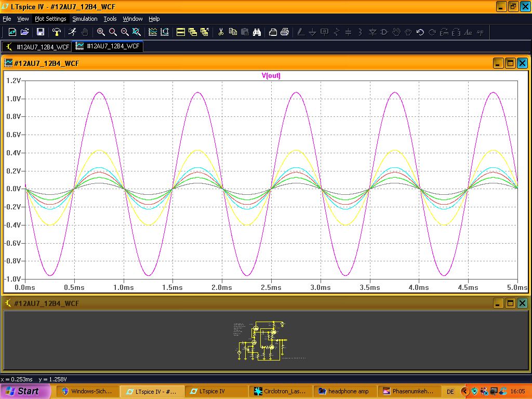Viewport: 532px width, 399px height.
Task: Click the Windows Start button
Action: pyautogui.click(x=25, y=391)
